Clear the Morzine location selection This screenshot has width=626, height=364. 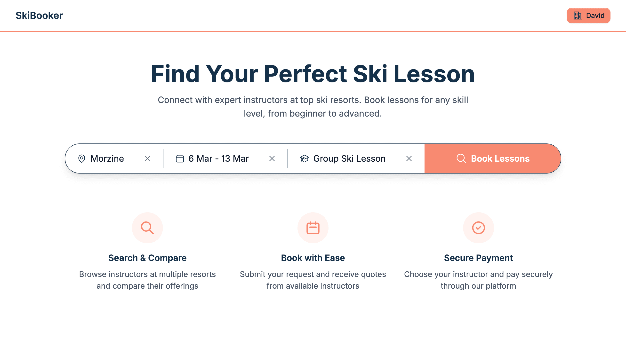pyautogui.click(x=147, y=158)
